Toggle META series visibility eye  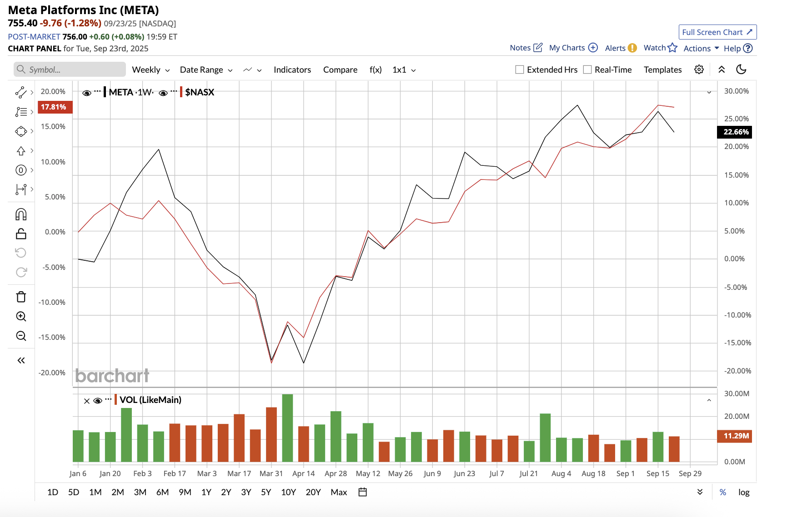click(87, 93)
